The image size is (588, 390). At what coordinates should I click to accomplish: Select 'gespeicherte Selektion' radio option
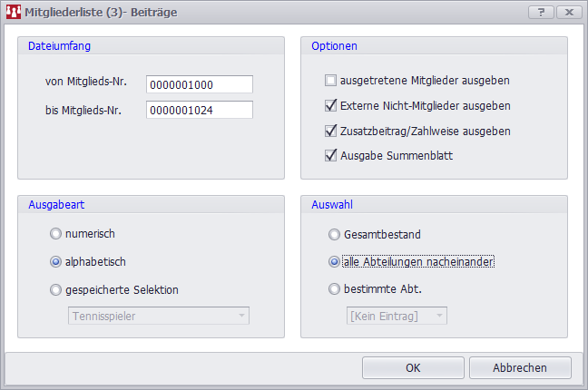pos(57,290)
